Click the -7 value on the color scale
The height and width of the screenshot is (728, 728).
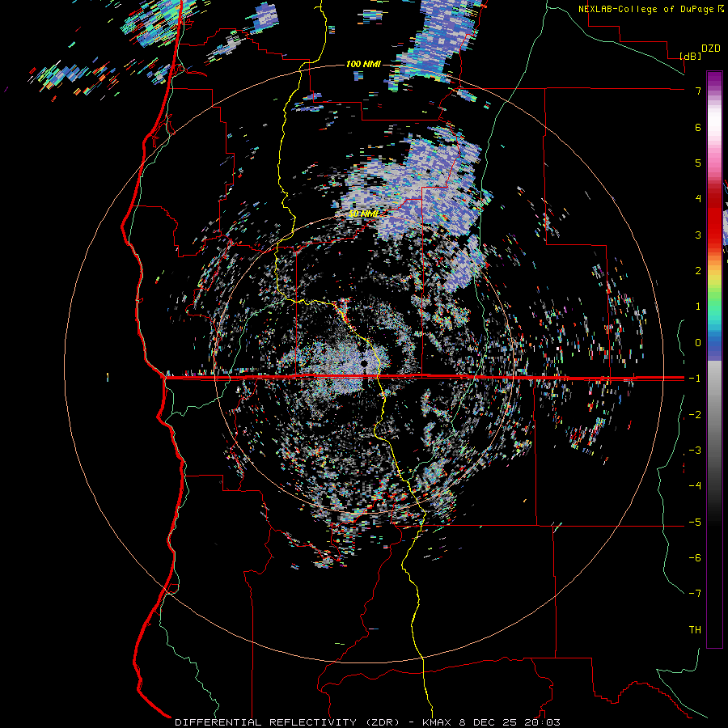point(695,594)
